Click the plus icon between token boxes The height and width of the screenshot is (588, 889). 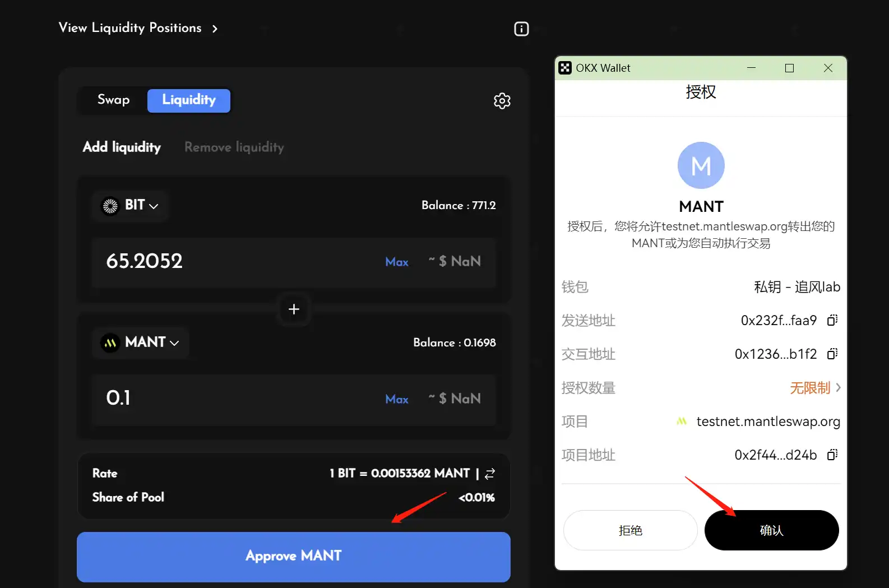[x=294, y=309]
